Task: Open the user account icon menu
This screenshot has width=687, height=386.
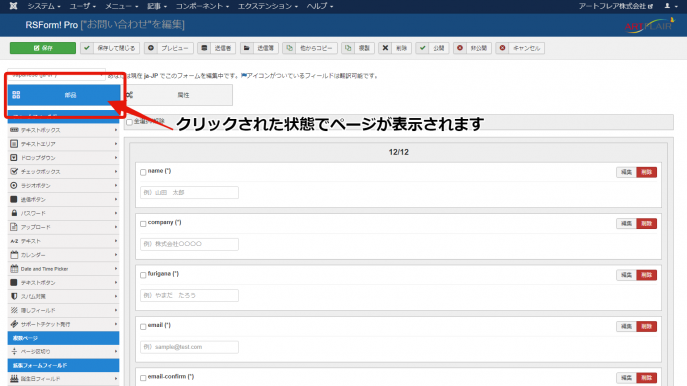Action: click(670, 6)
